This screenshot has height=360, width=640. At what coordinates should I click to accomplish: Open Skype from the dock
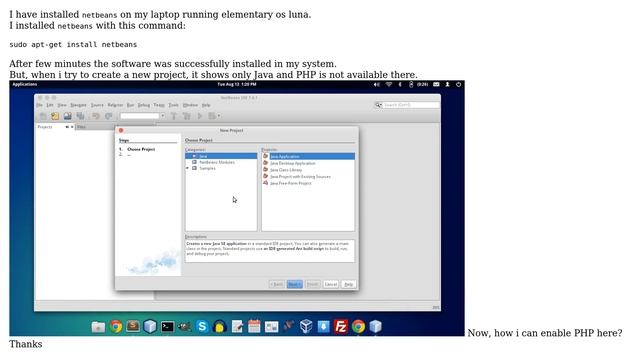pos(202,327)
